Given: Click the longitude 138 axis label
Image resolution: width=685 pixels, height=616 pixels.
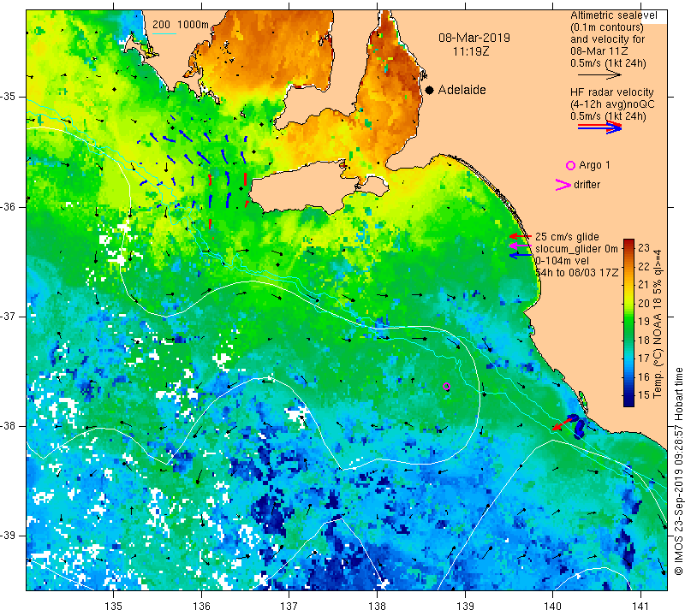Looking at the screenshot, I should click(377, 606).
